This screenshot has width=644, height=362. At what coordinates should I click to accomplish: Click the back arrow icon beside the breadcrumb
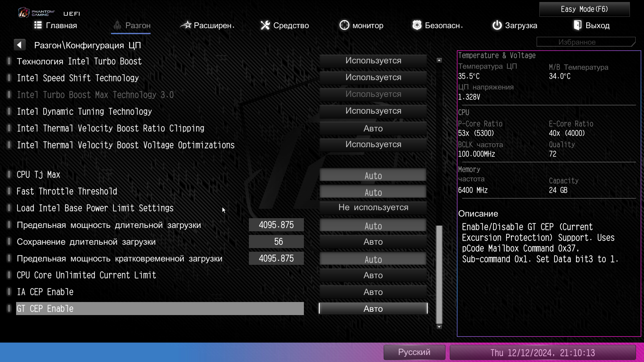pyautogui.click(x=19, y=45)
